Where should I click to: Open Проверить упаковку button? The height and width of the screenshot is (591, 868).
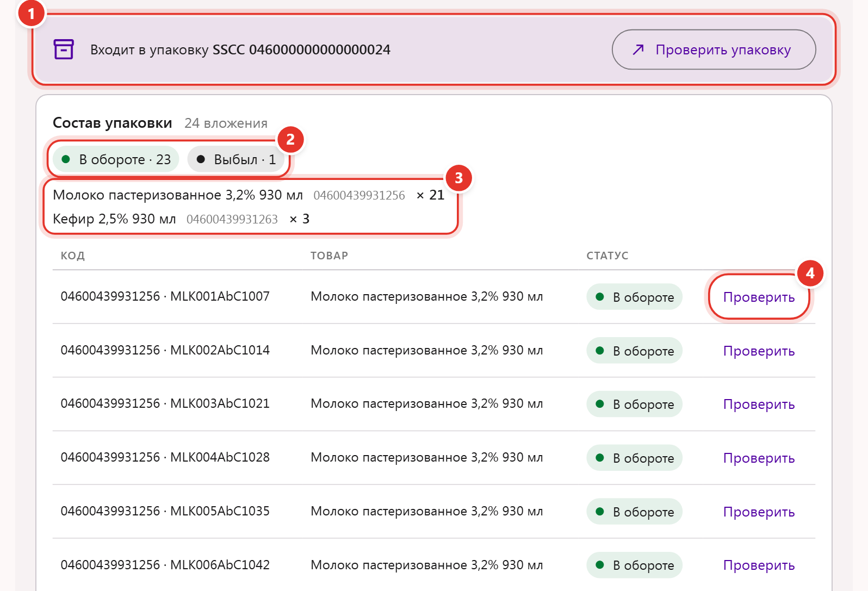pos(714,49)
